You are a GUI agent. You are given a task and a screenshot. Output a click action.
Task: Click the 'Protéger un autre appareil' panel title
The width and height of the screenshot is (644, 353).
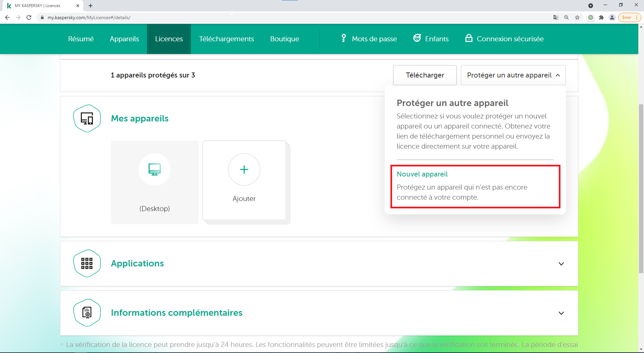click(x=452, y=103)
